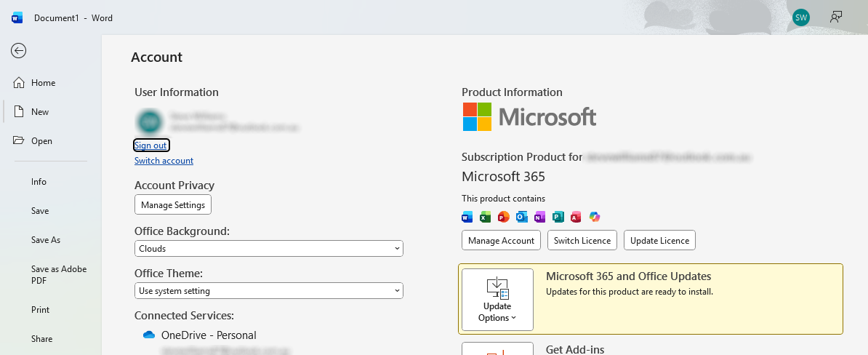This screenshot has height=355, width=868.
Task: Click the Switch Licence button
Action: [582, 240]
